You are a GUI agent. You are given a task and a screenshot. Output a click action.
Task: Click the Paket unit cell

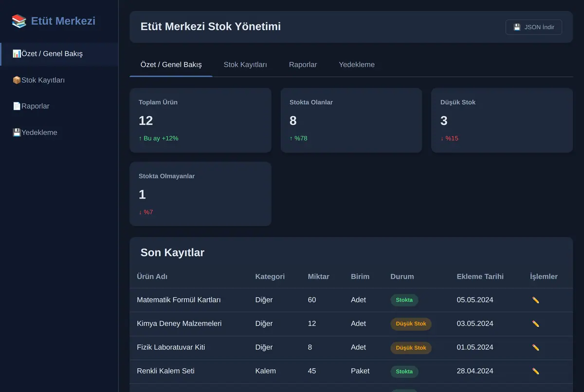tap(360, 371)
